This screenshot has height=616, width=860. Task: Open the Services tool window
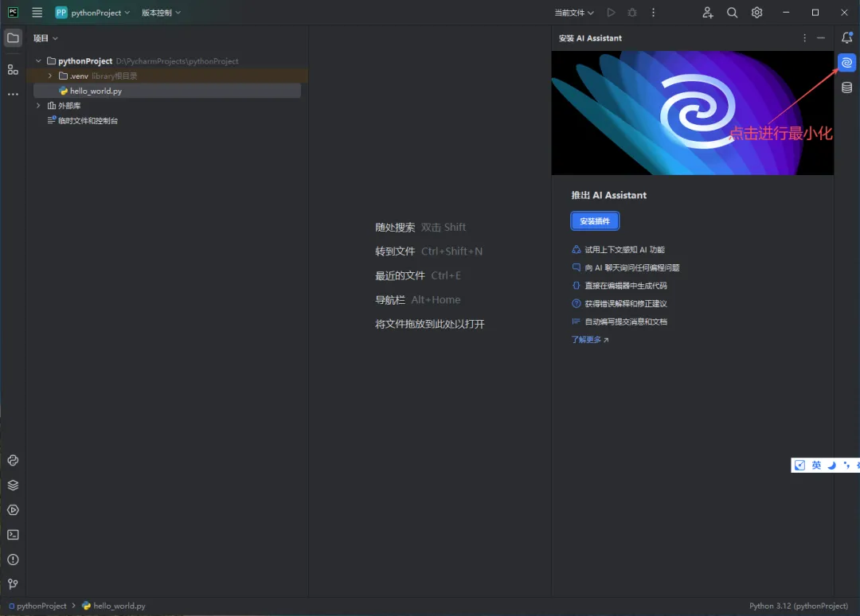tap(14, 509)
